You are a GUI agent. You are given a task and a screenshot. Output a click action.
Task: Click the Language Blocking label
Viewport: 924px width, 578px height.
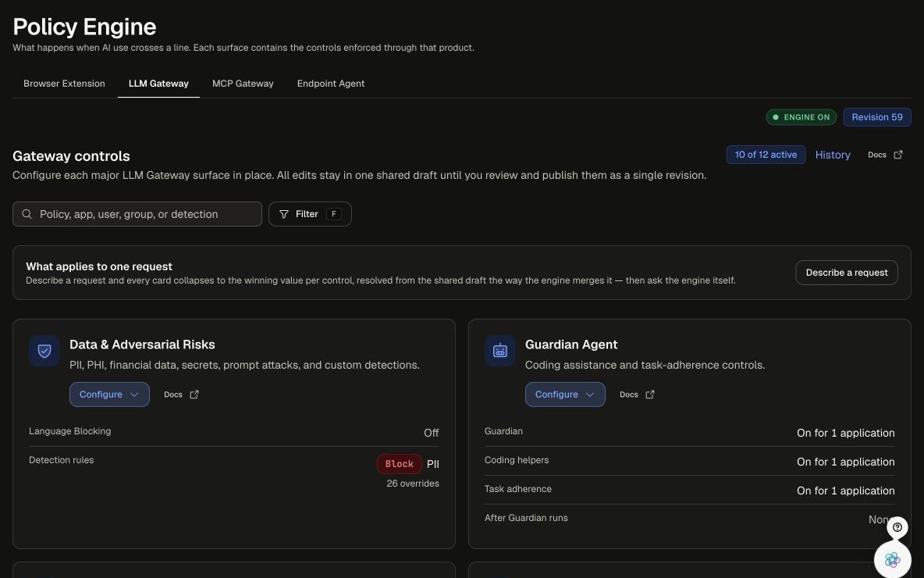69,431
